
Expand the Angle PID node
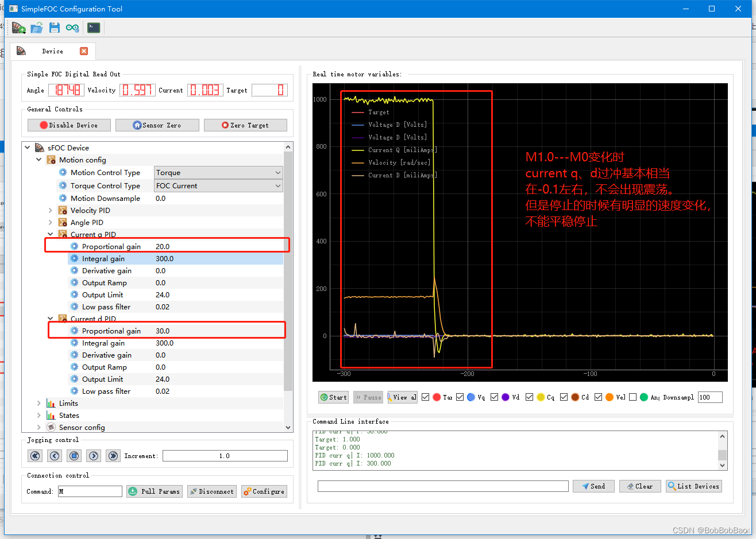(50, 223)
